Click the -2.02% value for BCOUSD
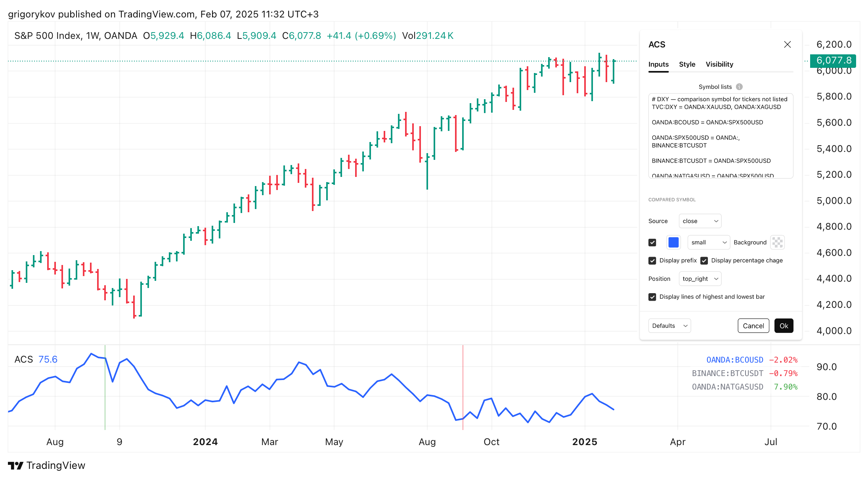Viewport: 868px width, 480px height. (x=783, y=360)
